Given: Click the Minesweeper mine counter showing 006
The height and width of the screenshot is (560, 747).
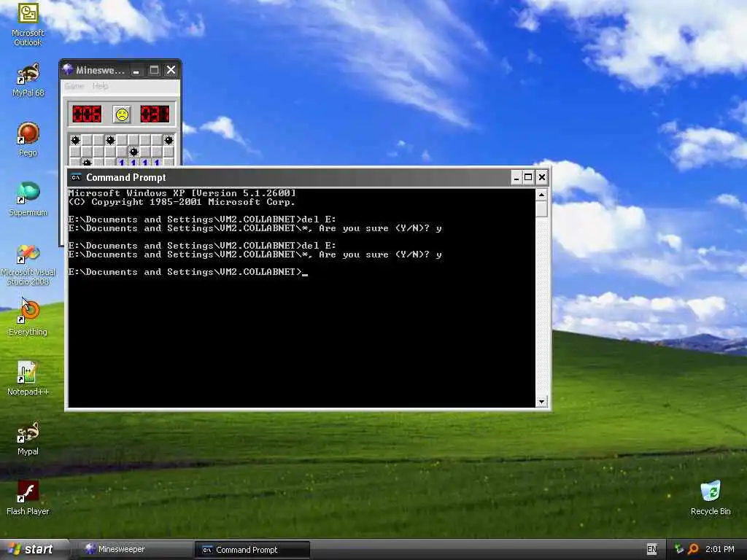Looking at the screenshot, I should click(x=87, y=114).
